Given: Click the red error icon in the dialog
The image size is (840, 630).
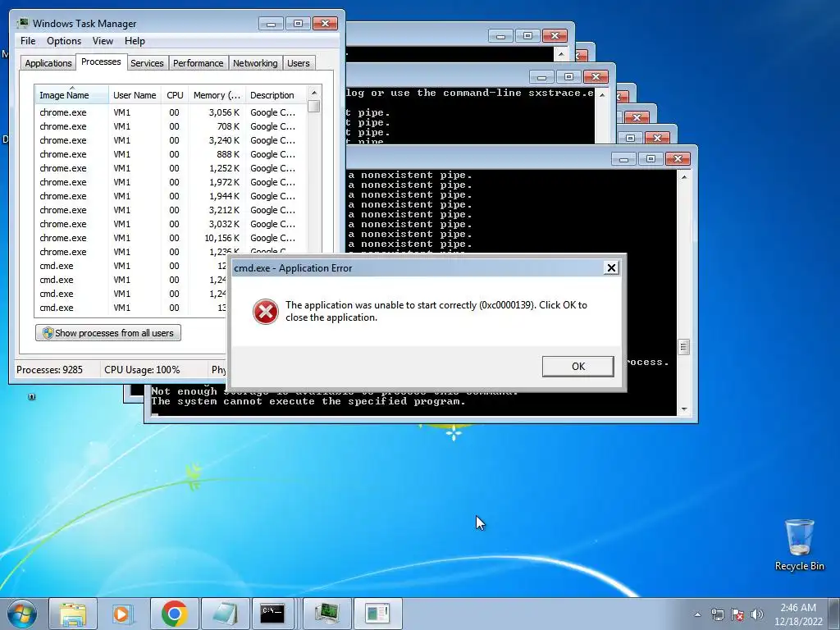Looking at the screenshot, I should tap(266, 312).
